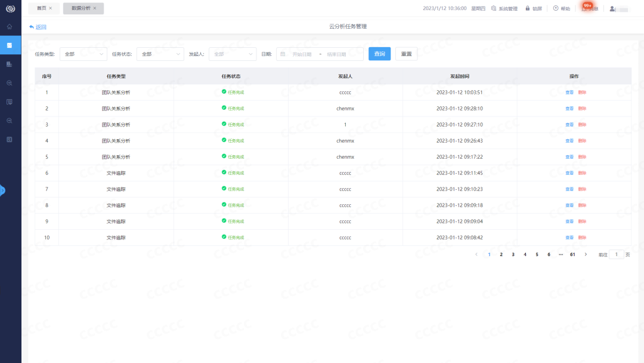Select page 3 in pagination
Viewport: 644px width, 363px height.
(x=513, y=254)
